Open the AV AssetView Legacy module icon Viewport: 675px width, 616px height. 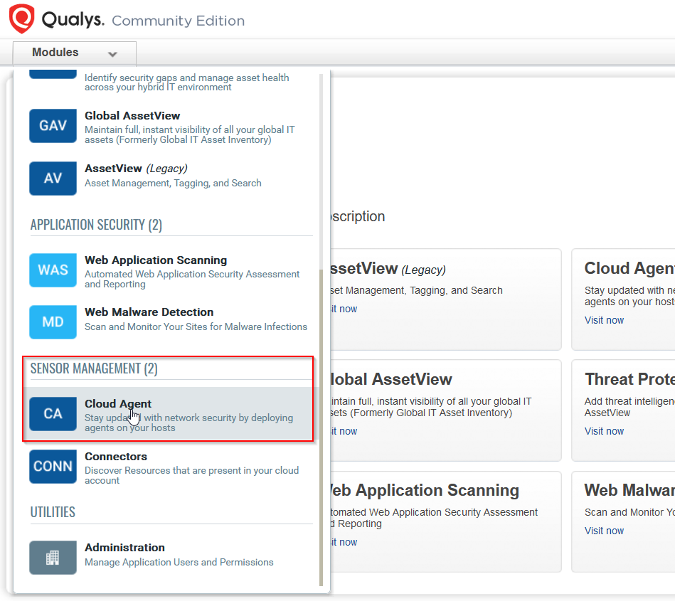pyautogui.click(x=53, y=178)
